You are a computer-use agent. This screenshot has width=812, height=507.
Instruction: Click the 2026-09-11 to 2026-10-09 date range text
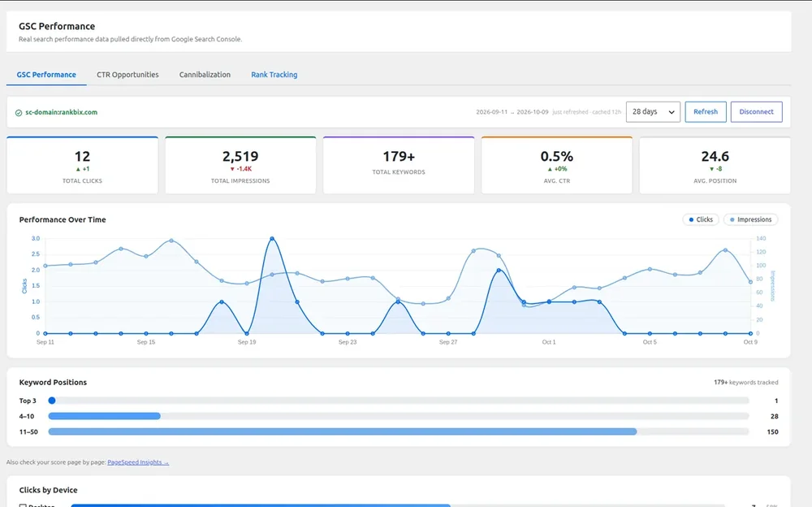[512, 112]
